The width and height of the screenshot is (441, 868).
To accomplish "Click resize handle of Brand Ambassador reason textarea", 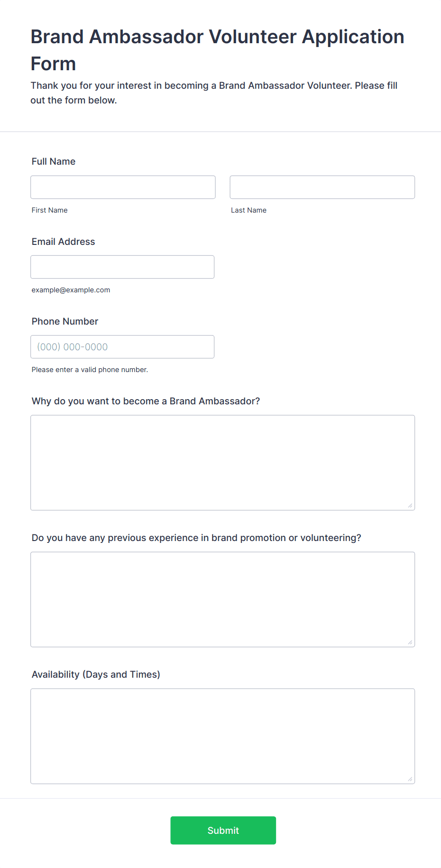I will (x=410, y=505).
